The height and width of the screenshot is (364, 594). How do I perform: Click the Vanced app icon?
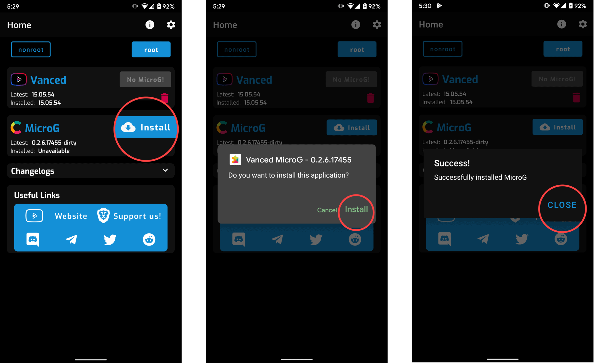coord(18,79)
